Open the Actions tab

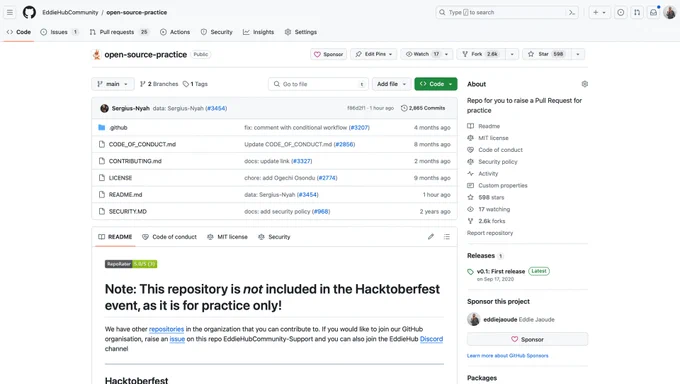pyautogui.click(x=175, y=32)
